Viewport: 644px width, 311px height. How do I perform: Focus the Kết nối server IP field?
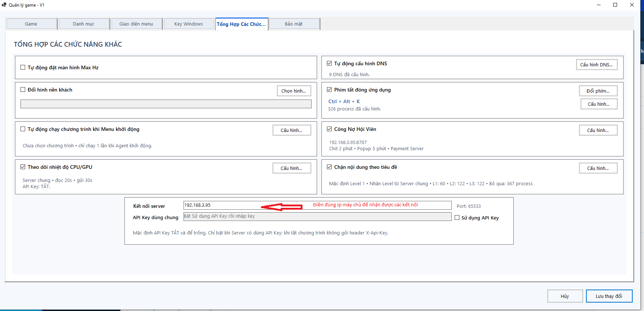click(317, 205)
